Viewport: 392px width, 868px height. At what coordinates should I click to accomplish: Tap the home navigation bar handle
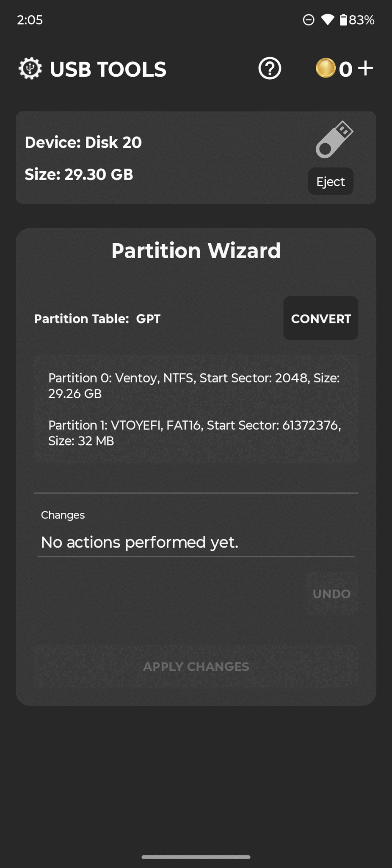tap(196, 857)
